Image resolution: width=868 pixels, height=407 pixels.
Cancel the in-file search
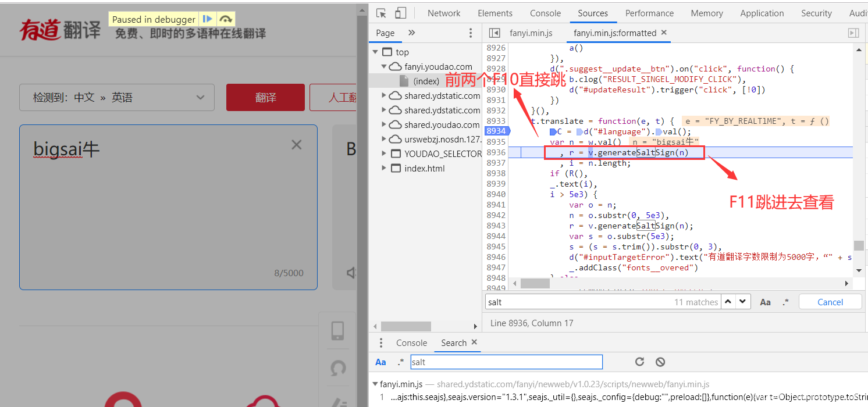[830, 302]
